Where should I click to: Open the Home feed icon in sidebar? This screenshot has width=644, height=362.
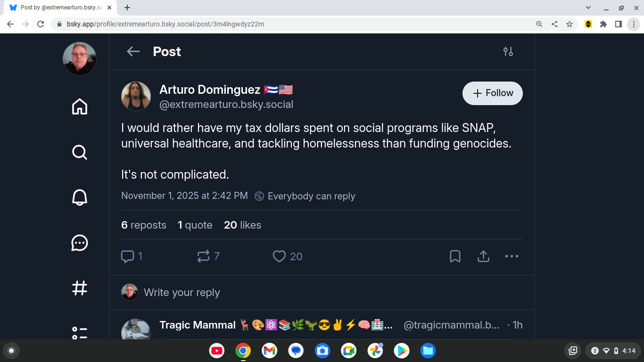[80, 107]
